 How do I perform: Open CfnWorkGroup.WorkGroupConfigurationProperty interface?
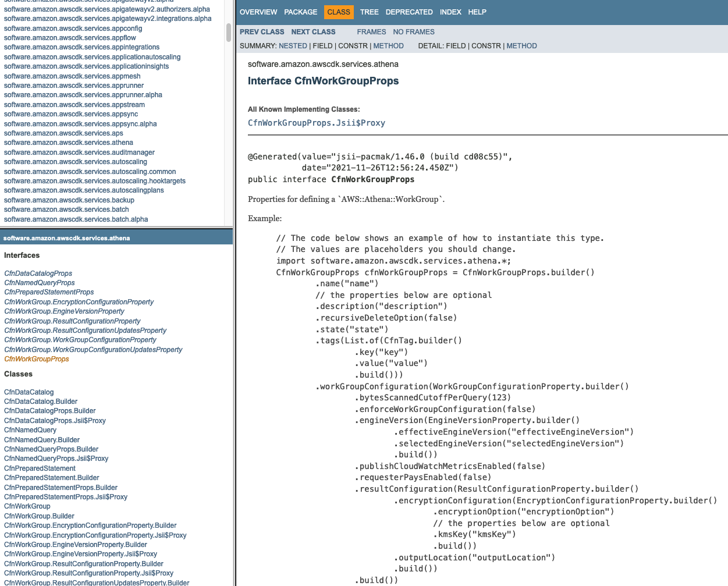(x=80, y=340)
